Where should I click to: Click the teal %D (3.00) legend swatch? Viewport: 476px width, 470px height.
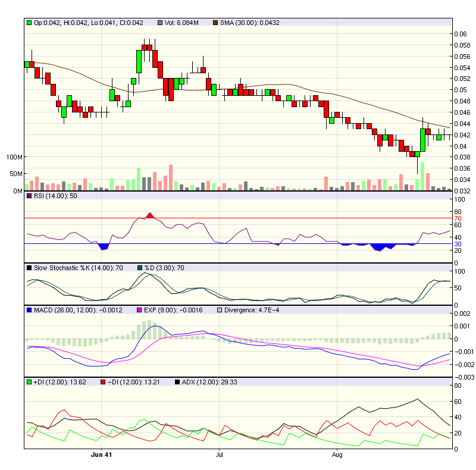[x=140, y=268]
